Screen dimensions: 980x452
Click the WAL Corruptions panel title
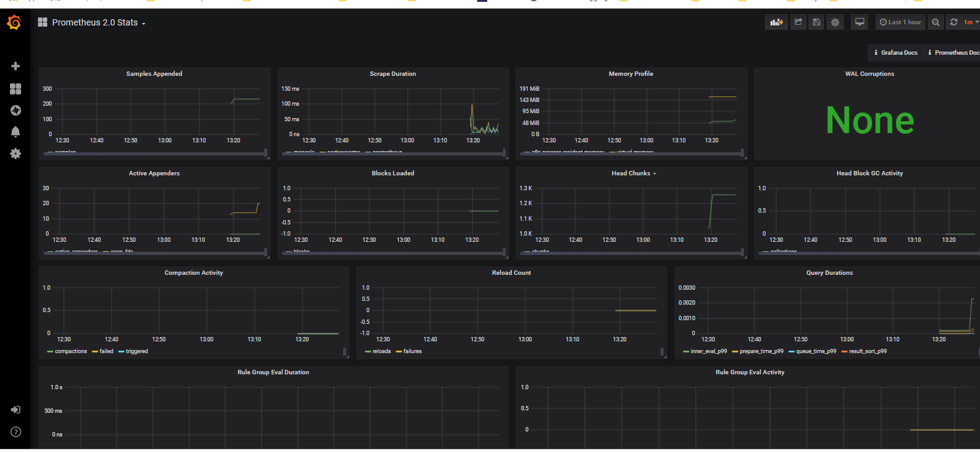point(869,74)
